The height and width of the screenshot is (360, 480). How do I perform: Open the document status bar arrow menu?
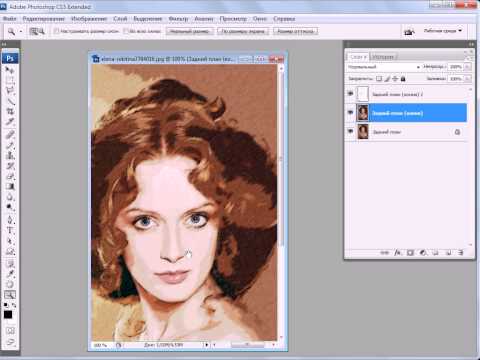pyautogui.click(x=206, y=345)
